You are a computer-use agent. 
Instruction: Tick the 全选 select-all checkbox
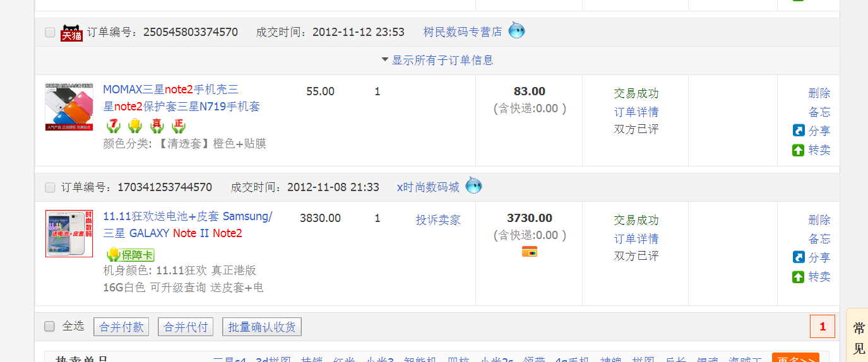pos(49,326)
